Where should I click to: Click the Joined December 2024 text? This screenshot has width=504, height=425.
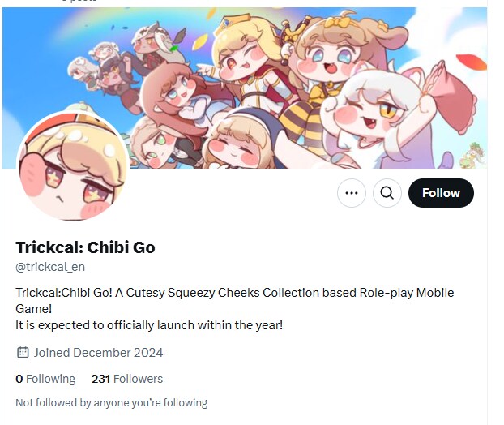tap(98, 353)
